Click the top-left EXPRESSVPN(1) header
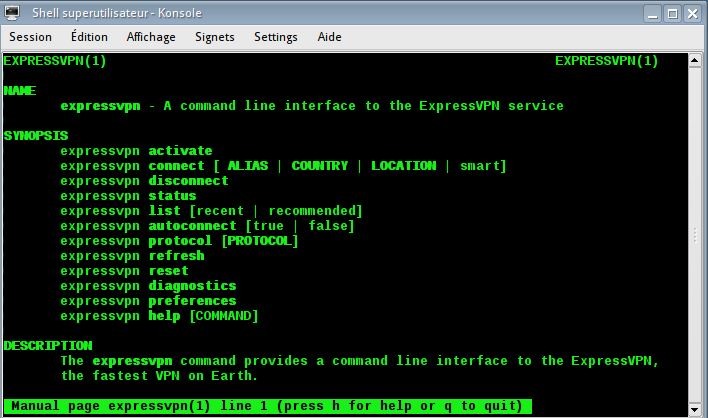 coord(55,61)
